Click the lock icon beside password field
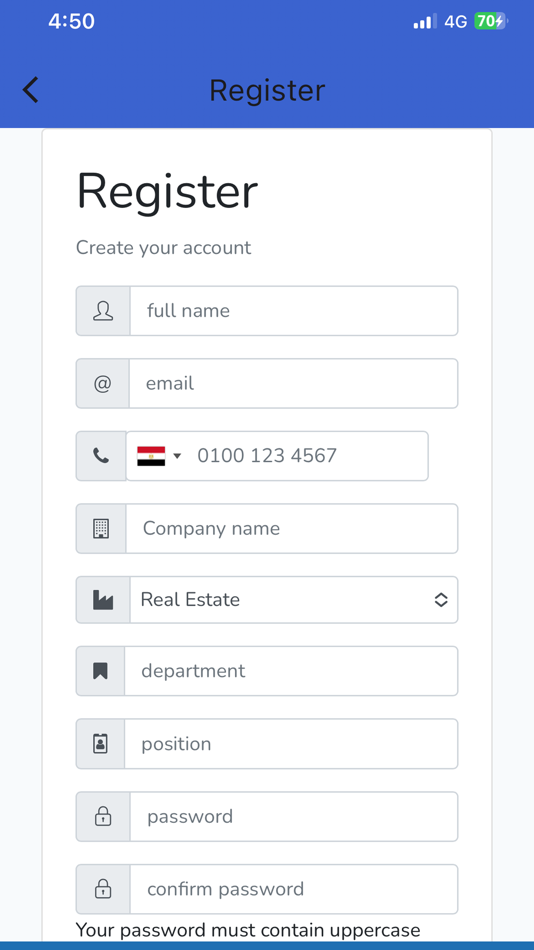The image size is (534, 950). [x=103, y=817]
